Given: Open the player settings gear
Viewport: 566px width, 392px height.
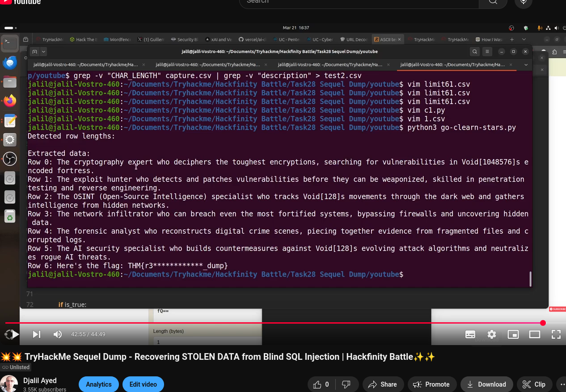Looking at the screenshot, I should pos(492,334).
